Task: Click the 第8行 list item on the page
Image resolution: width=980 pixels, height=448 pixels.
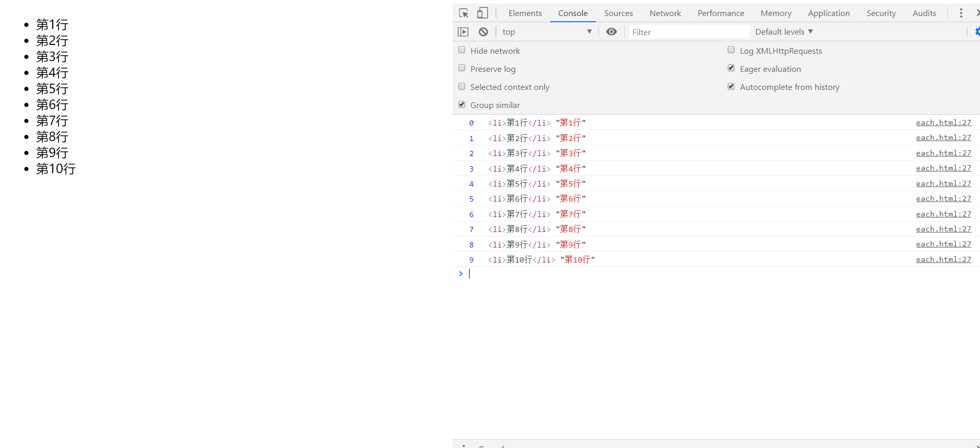Action: (x=52, y=136)
